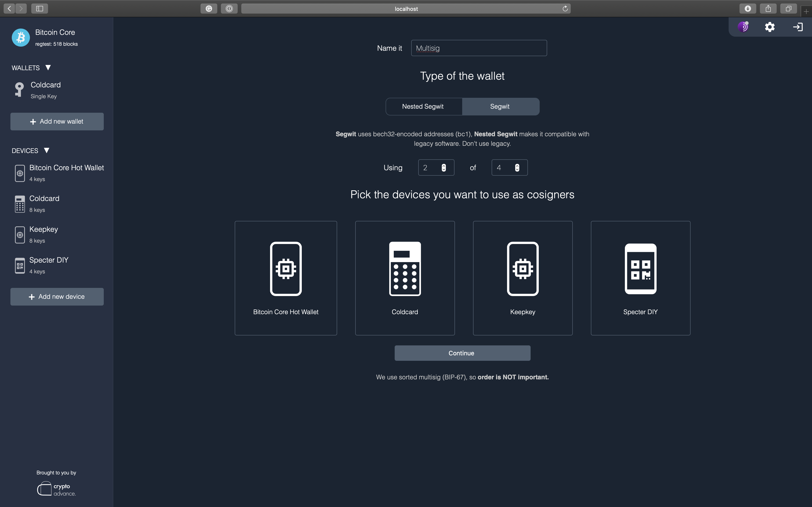
Task: Pick Coldcard card as cosigner
Action: tap(405, 278)
